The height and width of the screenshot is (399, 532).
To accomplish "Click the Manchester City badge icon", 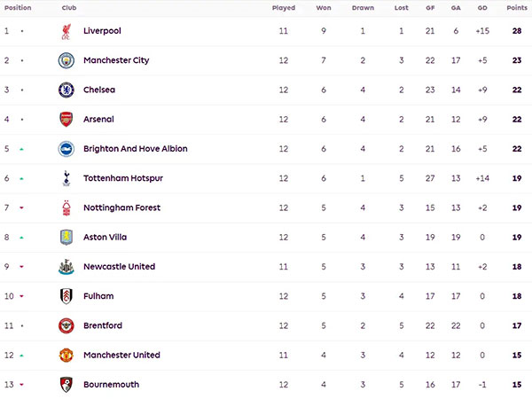I will click(66, 60).
